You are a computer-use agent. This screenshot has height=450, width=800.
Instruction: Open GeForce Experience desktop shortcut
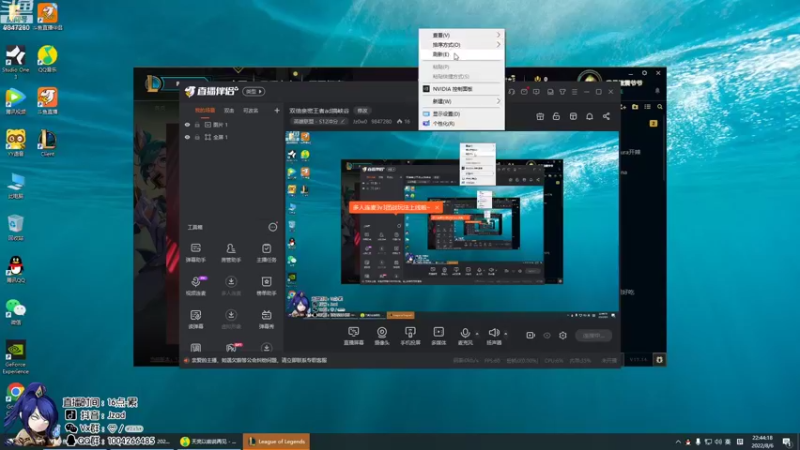pos(15,357)
